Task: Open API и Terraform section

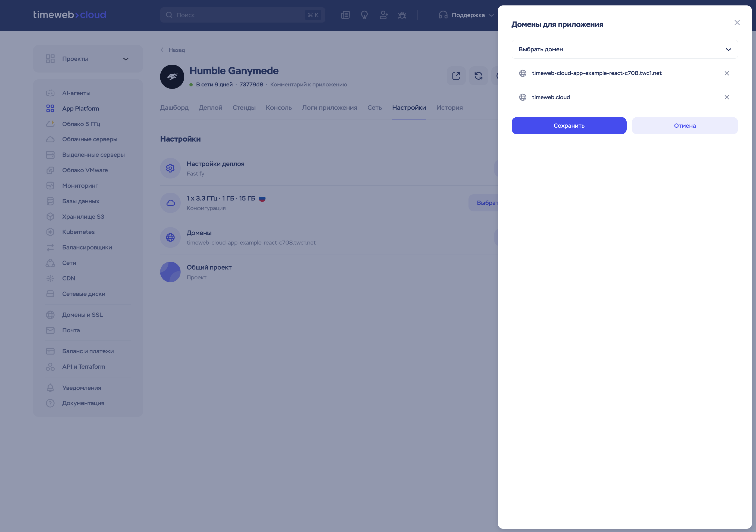Action: coord(84,367)
